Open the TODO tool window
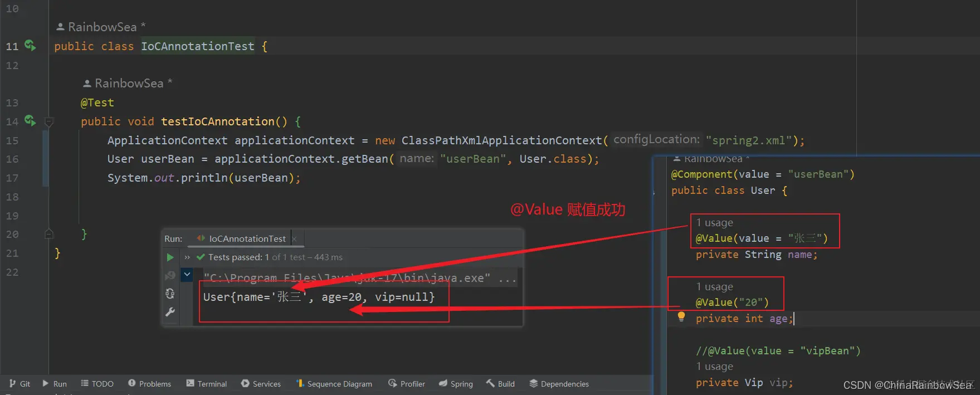980x395 pixels. 97,384
